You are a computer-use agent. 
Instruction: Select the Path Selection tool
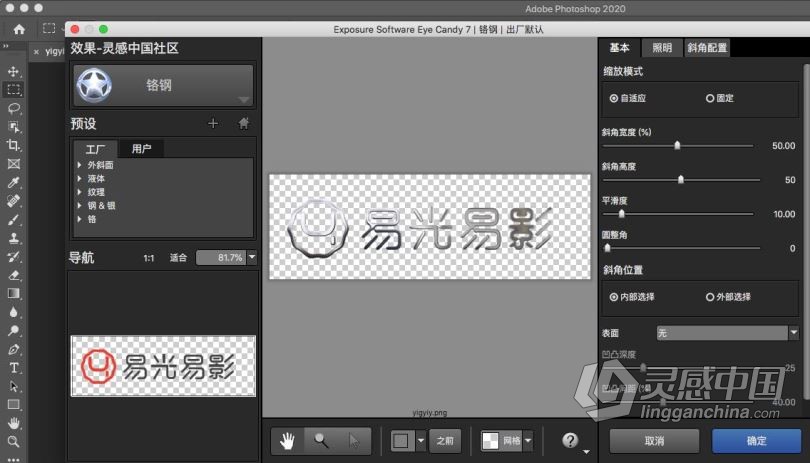13,387
